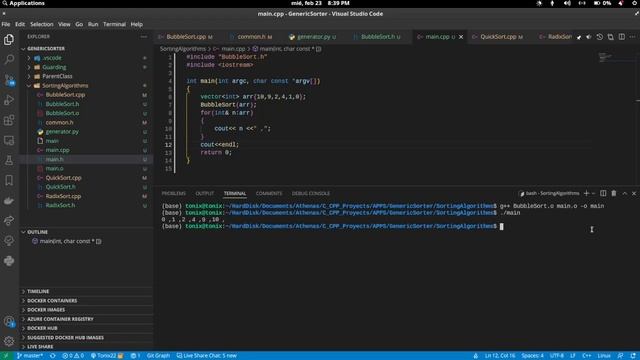This screenshot has height=360, width=640.
Task: Expand AZURE CONTAINER REGISTRY section
Action: tap(60, 319)
